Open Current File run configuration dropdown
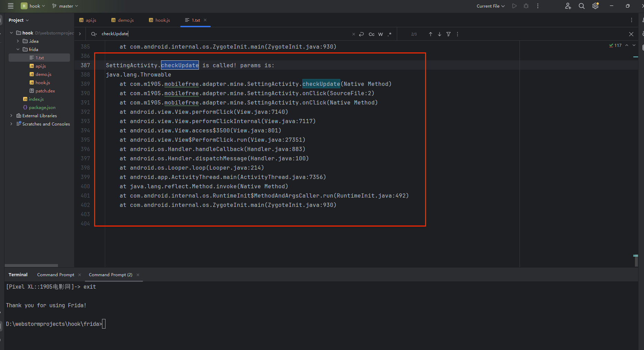The height and width of the screenshot is (350, 644). coord(490,6)
